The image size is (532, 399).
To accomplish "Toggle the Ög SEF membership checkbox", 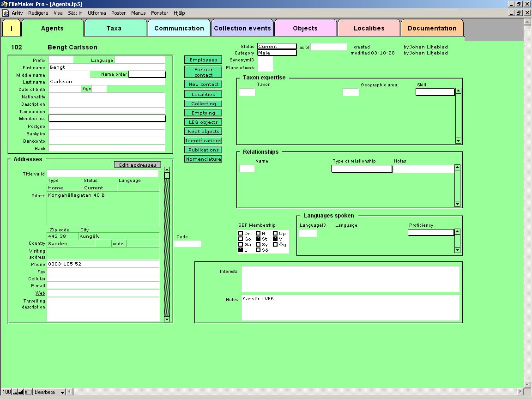I will pos(275,245).
